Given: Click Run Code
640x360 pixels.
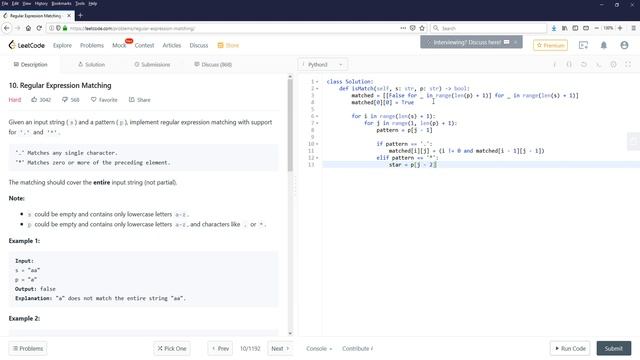Looking at the screenshot, I should (570, 349).
